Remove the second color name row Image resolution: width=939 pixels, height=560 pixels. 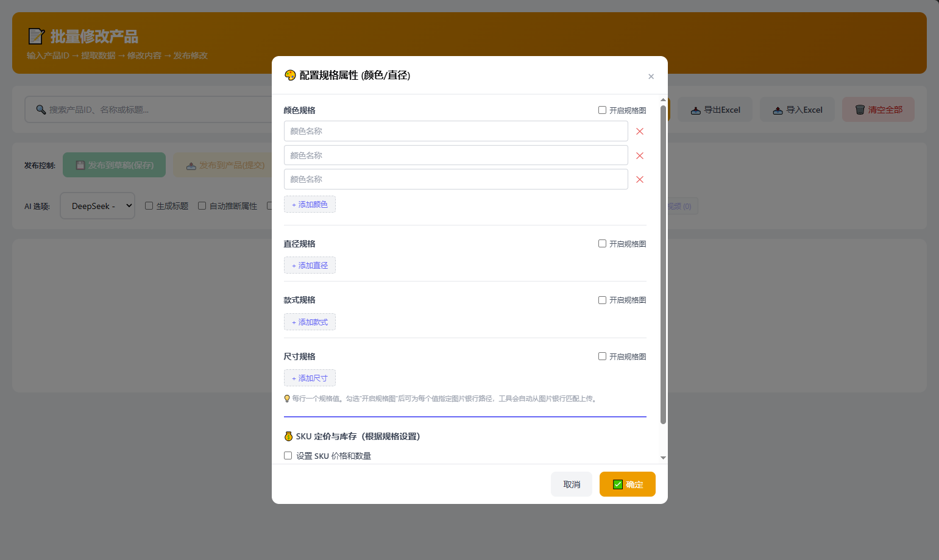(639, 156)
